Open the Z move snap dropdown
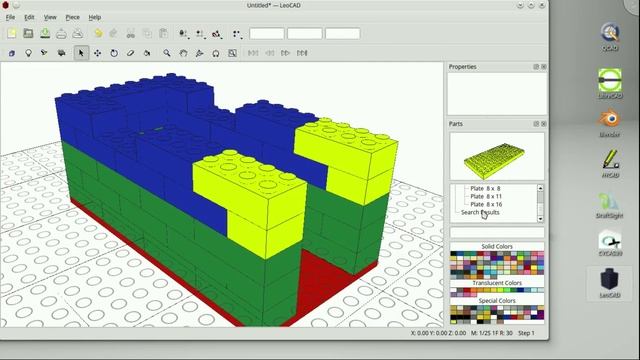The width and height of the screenshot is (640, 360). coord(200,34)
